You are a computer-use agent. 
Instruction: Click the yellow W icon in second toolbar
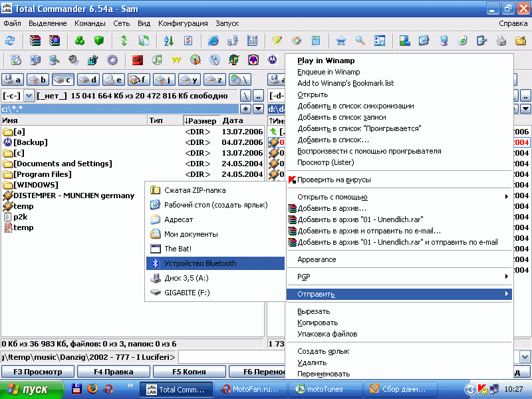tap(176, 61)
